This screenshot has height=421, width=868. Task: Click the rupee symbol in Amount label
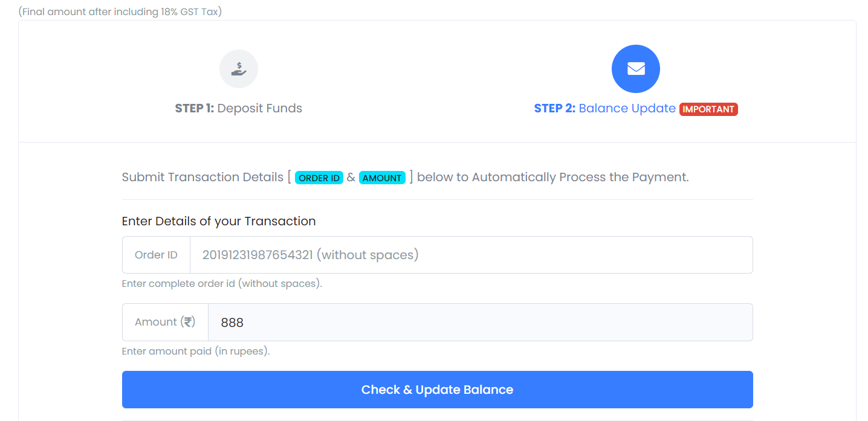189,322
